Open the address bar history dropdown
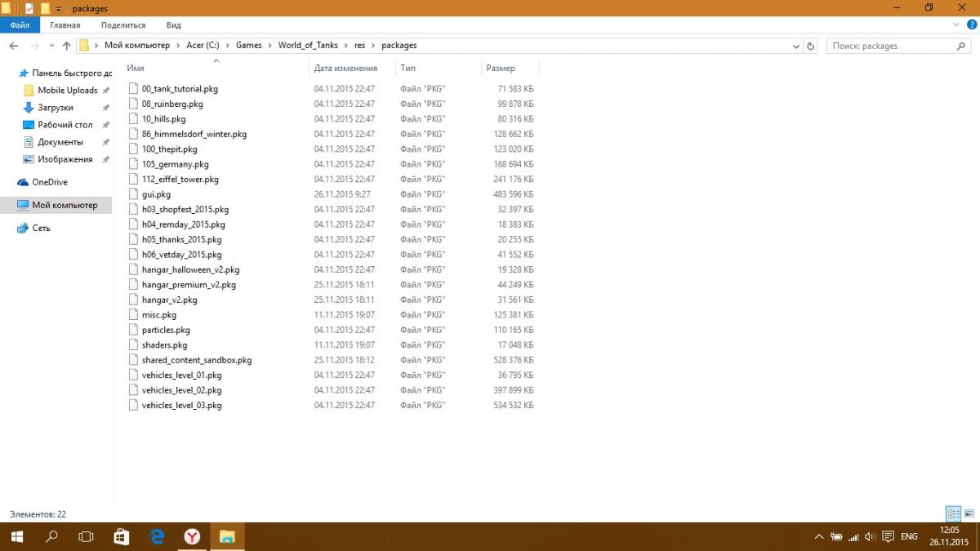 coord(798,46)
